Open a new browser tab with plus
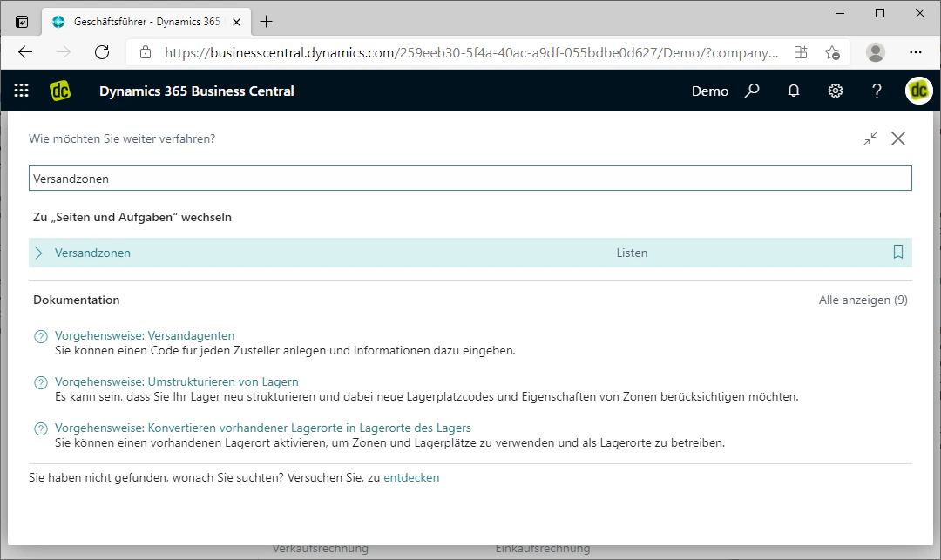This screenshot has height=560, width=941. coord(266,22)
